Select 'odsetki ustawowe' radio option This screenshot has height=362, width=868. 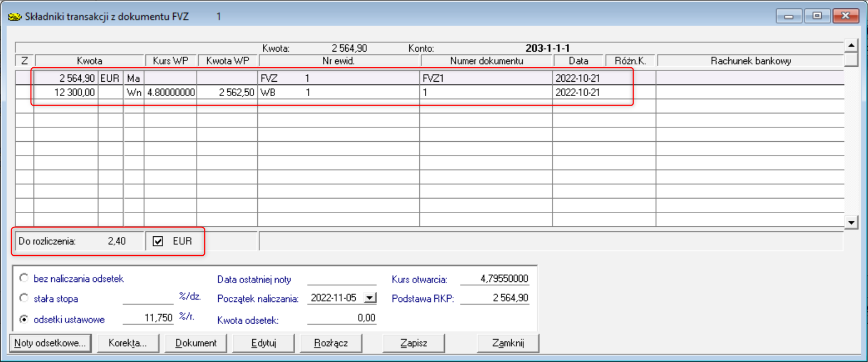coord(24,319)
